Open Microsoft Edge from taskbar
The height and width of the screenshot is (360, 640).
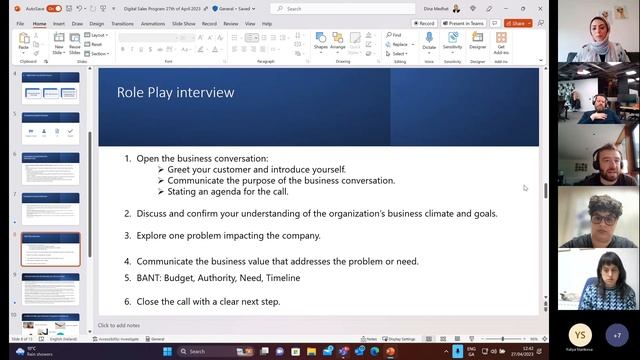coord(375,351)
